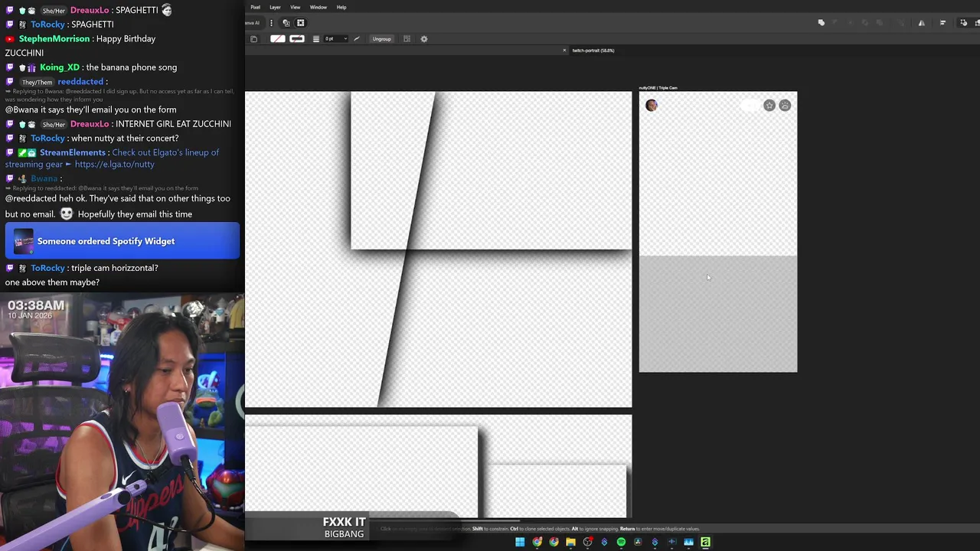The height and width of the screenshot is (551, 980).
Task: Toggle the snapping icon in top toolbar
Action: [x=964, y=23]
